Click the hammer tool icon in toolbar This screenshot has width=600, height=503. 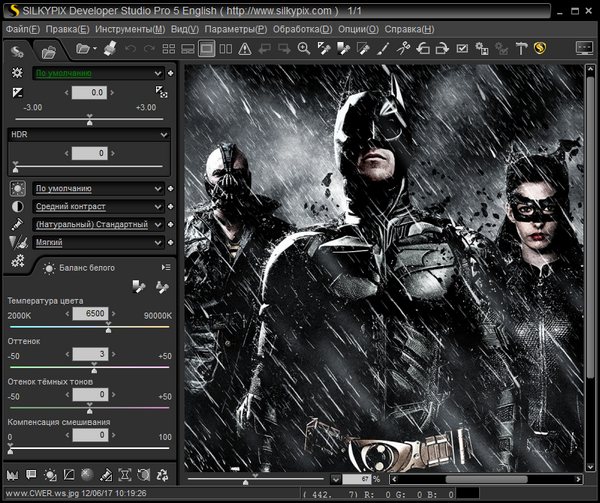tap(520, 48)
